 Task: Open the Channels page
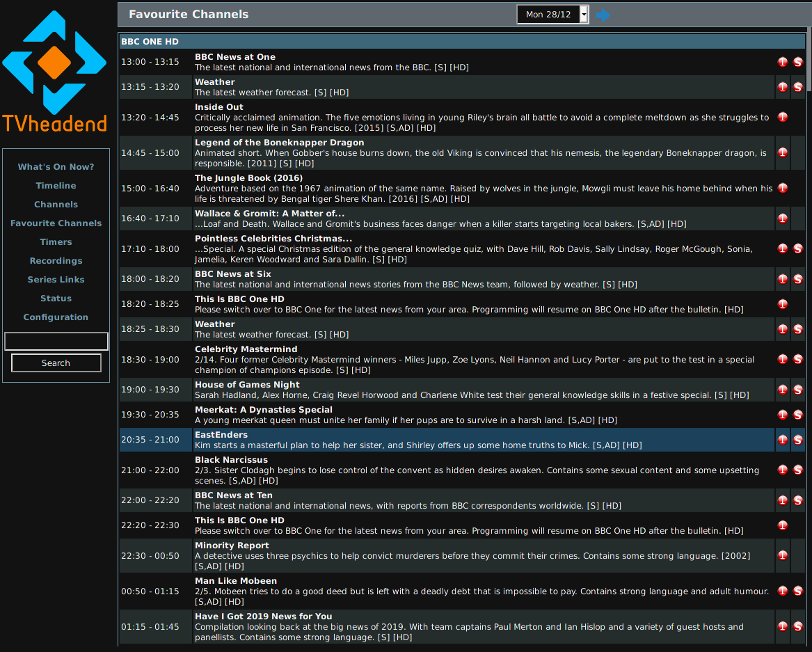point(56,205)
